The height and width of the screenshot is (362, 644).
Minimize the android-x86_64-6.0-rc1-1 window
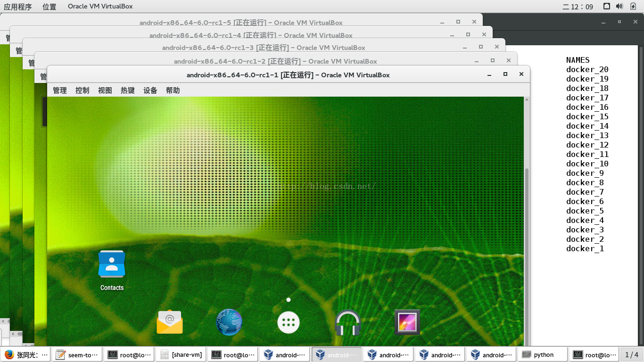click(x=489, y=74)
